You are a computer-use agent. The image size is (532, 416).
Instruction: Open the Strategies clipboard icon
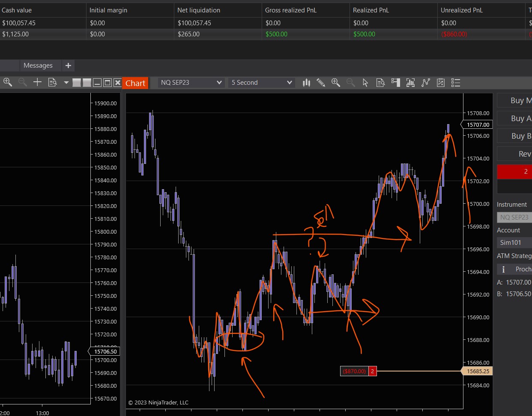pyautogui.click(x=440, y=83)
